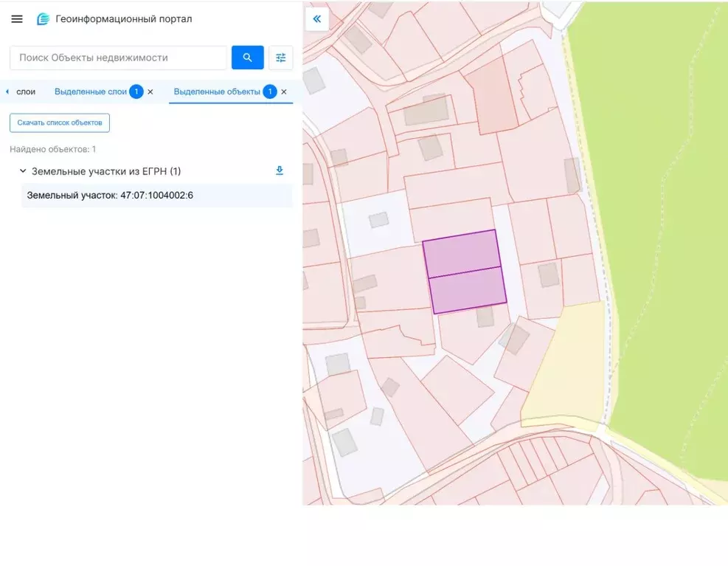
Task: Close the Выделенные слои tab
Action: pos(150,92)
